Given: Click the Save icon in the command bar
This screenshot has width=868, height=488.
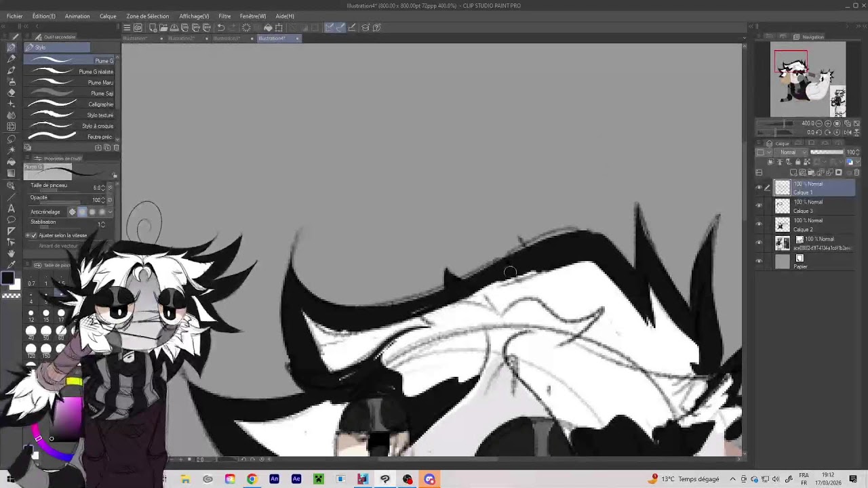Looking at the screenshot, I should coord(174,28).
